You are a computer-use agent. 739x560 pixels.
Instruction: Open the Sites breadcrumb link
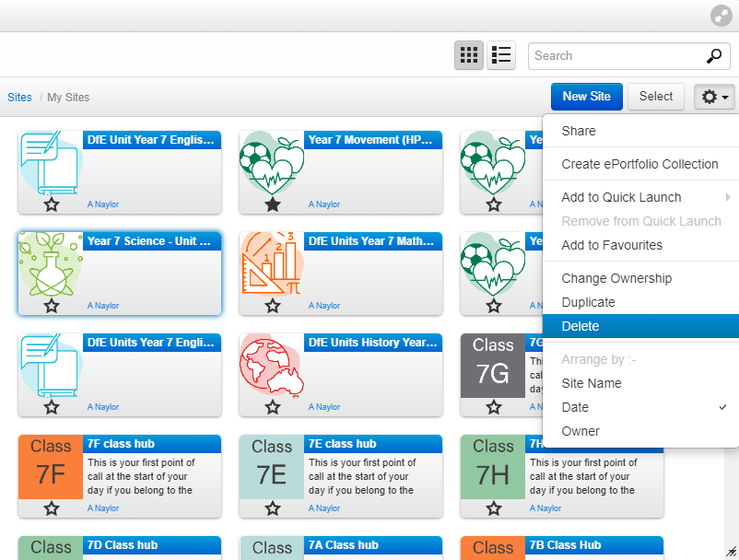[19, 98]
